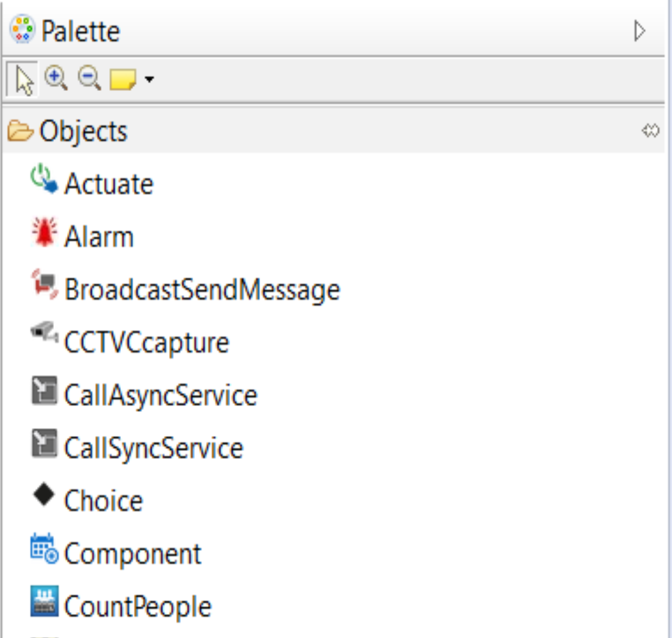This screenshot has height=638, width=672.
Task: Click the Palette title label
Action: 81,31
